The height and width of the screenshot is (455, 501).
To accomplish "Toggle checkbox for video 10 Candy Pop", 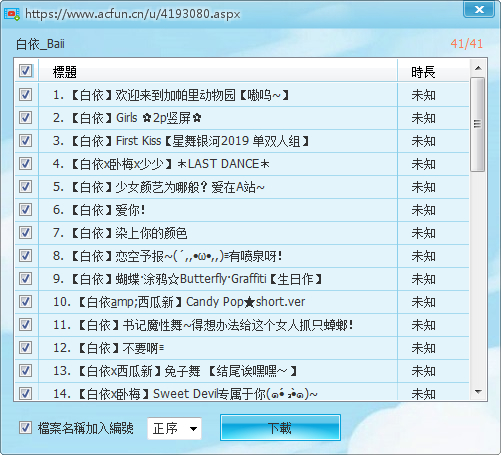I will (26, 302).
